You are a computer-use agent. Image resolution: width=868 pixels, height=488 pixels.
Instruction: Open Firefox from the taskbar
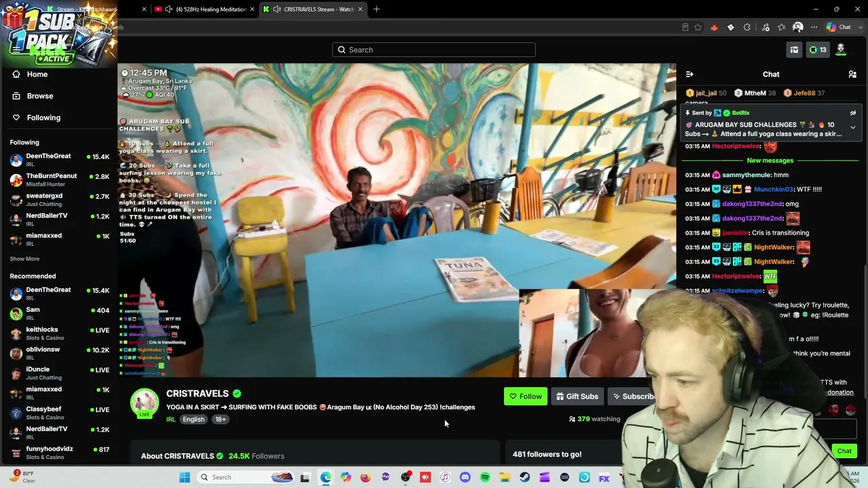[x=366, y=477]
